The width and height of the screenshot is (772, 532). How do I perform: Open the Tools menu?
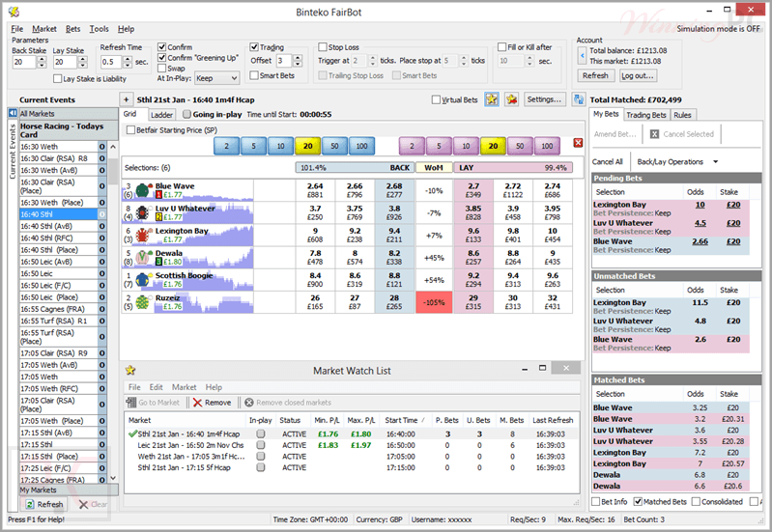coord(99,29)
